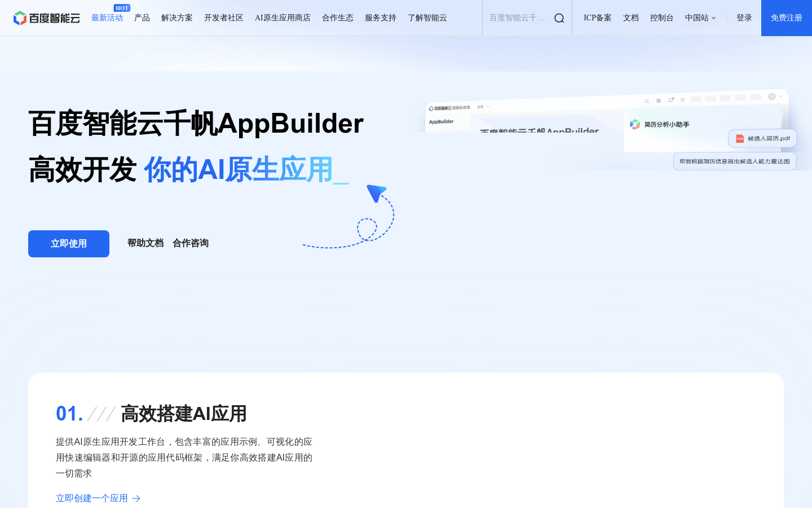Click the arrow beside 立即创建一个应用
The image size is (812, 508).
pyautogui.click(x=136, y=498)
